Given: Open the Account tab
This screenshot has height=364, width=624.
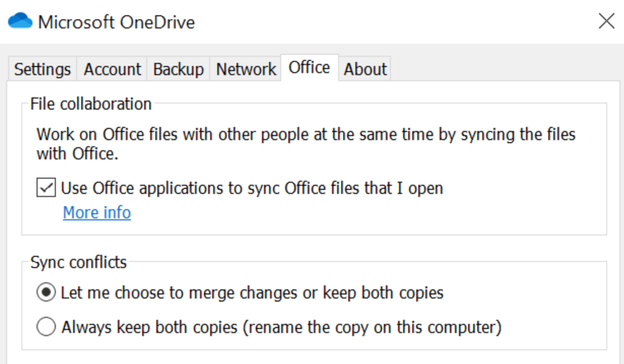Looking at the screenshot, I should (112, 69).
